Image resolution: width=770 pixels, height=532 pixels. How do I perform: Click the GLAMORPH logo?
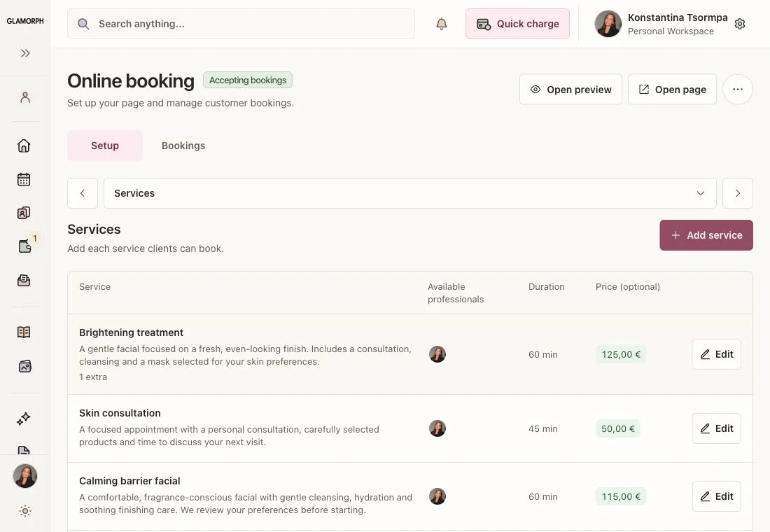(x=25, y=21)
